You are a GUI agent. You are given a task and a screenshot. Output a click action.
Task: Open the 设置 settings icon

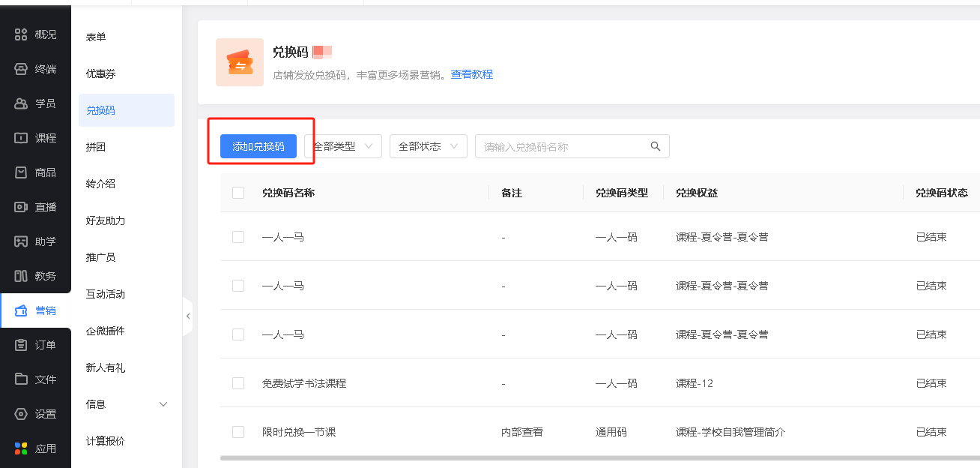(x=21, y=414)
